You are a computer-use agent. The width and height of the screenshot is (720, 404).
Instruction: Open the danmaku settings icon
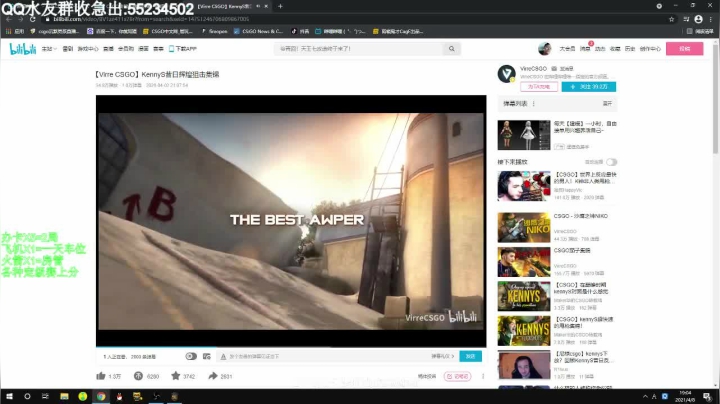point(207,356)
